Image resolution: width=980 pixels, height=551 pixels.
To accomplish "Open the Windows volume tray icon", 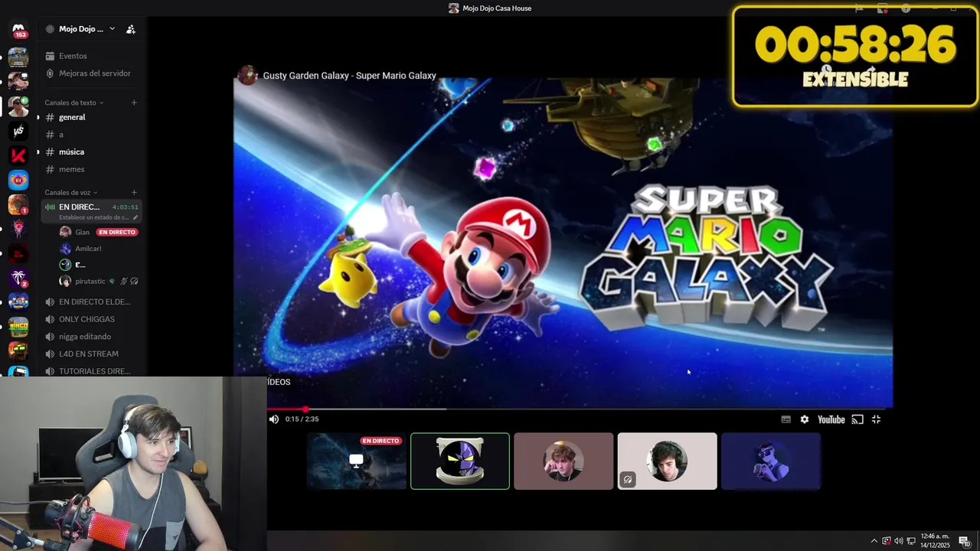I will click(x=899, y=541).
